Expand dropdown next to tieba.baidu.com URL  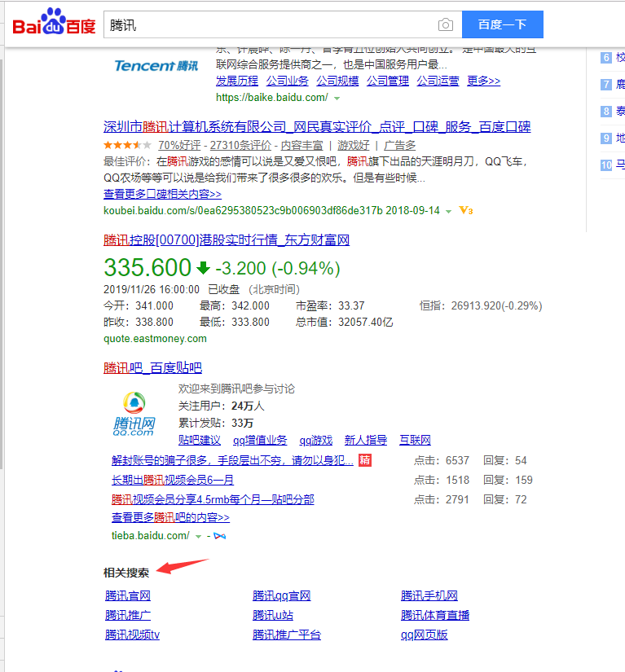click(198, 536)
